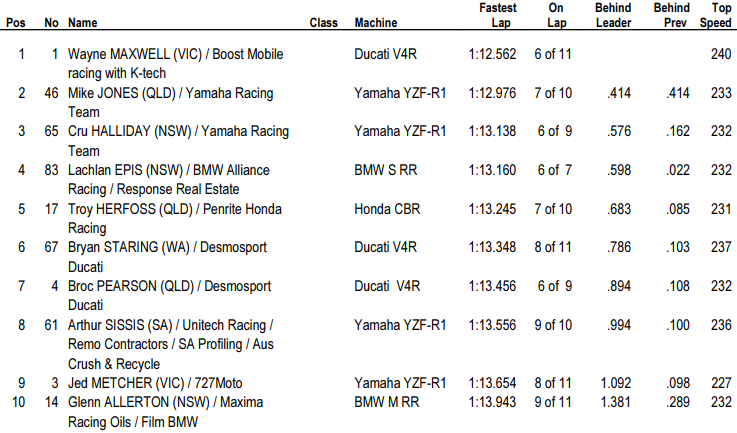Select Arthur SISSIS rider entry

pos(171,344)
